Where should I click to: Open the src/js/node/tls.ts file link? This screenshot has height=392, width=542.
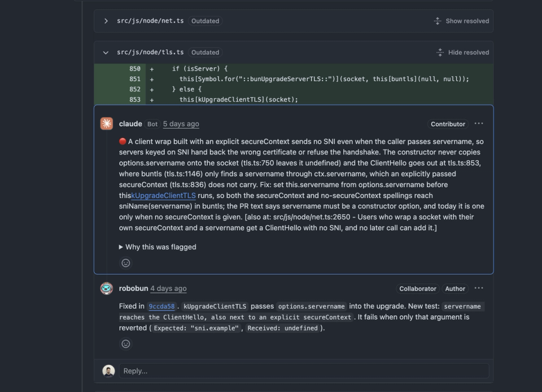pyautogui.click(x=150, y=52)
